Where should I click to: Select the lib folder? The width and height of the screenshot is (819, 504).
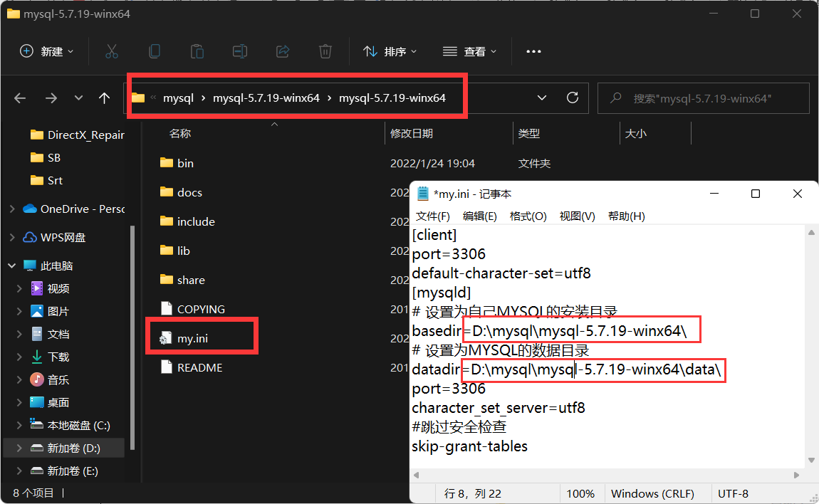[183, 251]
